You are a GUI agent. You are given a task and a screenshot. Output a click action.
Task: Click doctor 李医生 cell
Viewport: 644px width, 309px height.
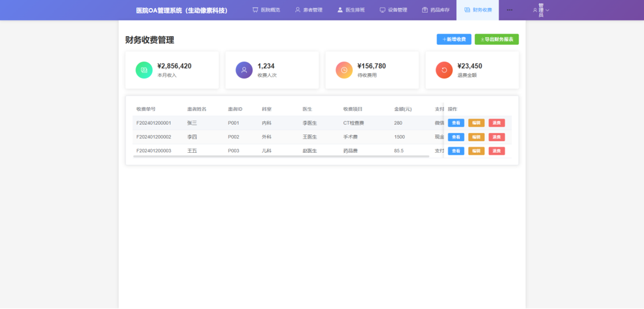pos(309,122)
